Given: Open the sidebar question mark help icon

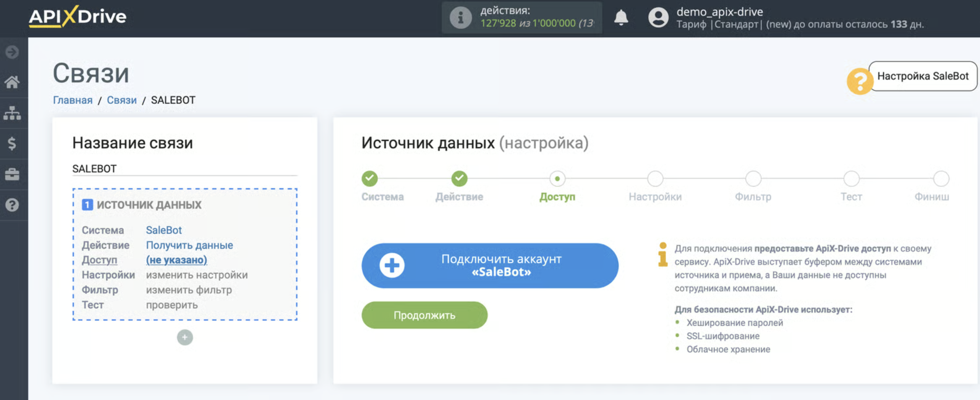Looking at the screenshot, I should click(12, 205).
